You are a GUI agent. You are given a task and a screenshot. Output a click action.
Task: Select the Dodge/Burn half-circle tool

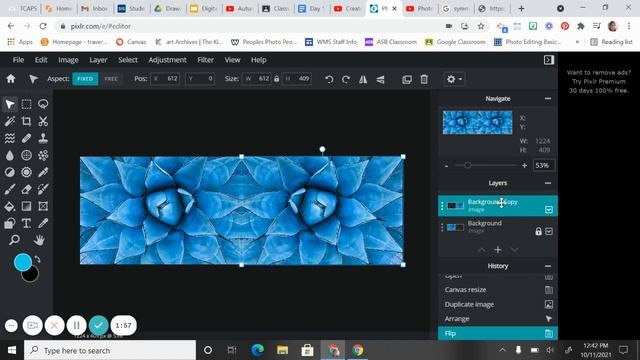click(x=10, y=172)
